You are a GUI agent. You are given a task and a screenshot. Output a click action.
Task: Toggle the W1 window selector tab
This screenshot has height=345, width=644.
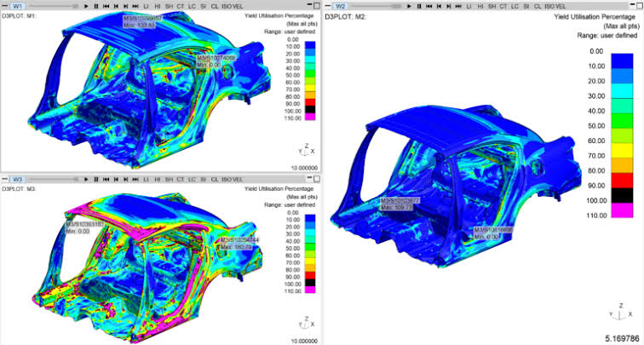click(17, 6)
